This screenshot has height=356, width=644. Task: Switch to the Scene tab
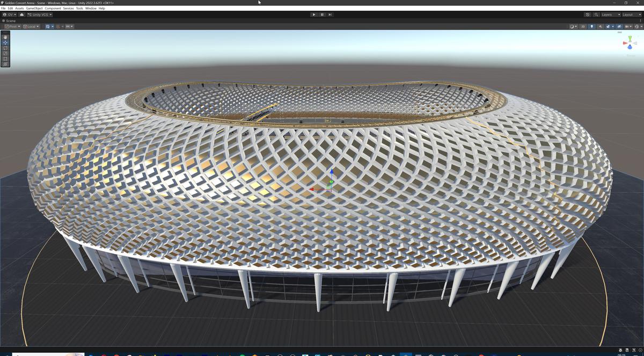click(x=9, y=21)
